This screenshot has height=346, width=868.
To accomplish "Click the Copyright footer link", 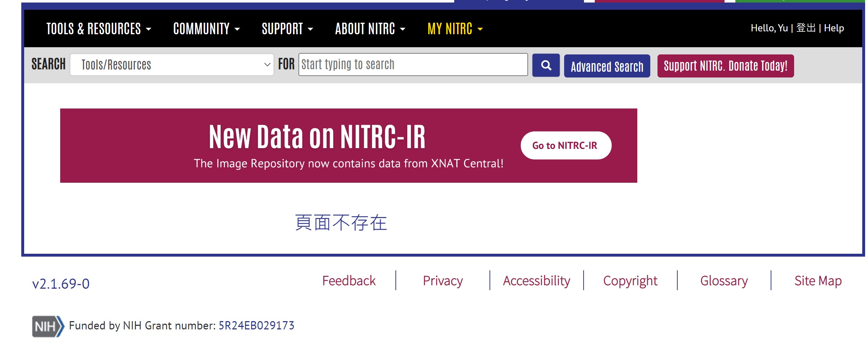I will point(630,281).
